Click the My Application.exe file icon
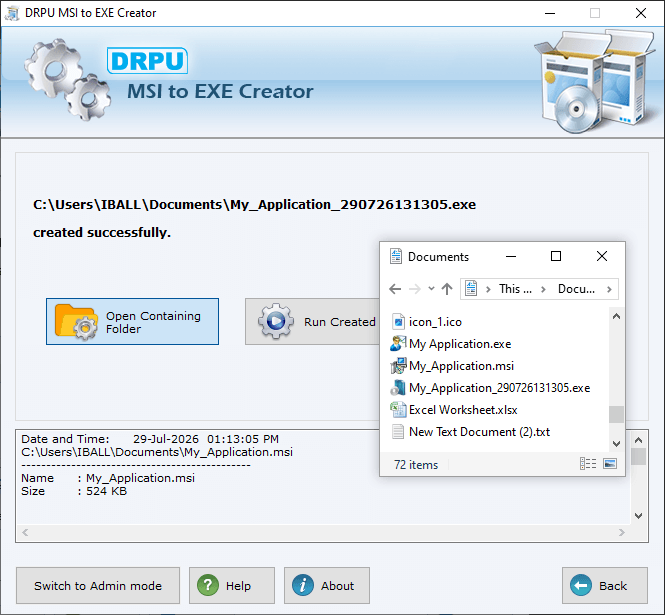The height and width of the screenshot is (615, 665). click(x=398, y=344)
